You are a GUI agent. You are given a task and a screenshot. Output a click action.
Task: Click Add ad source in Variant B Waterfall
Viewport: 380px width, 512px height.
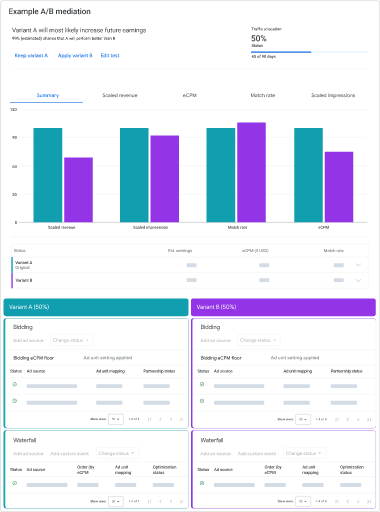pyautogui.click(x=216, y=454)
